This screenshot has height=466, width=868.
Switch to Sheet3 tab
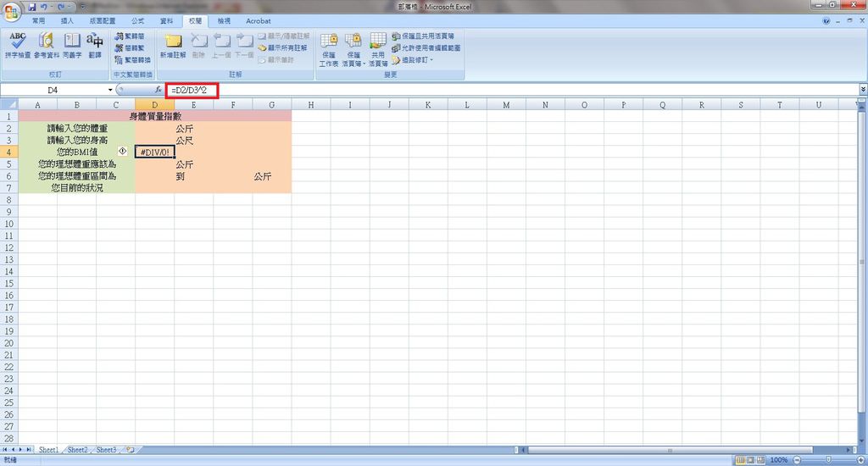[106, 450]
